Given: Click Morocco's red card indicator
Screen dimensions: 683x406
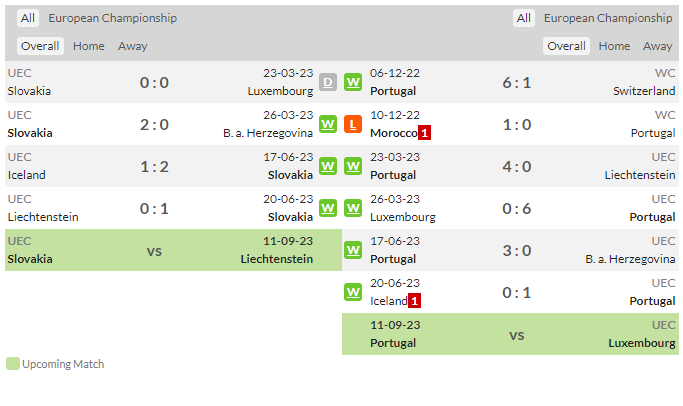Looking at the screenshot, I should point(424,133).
